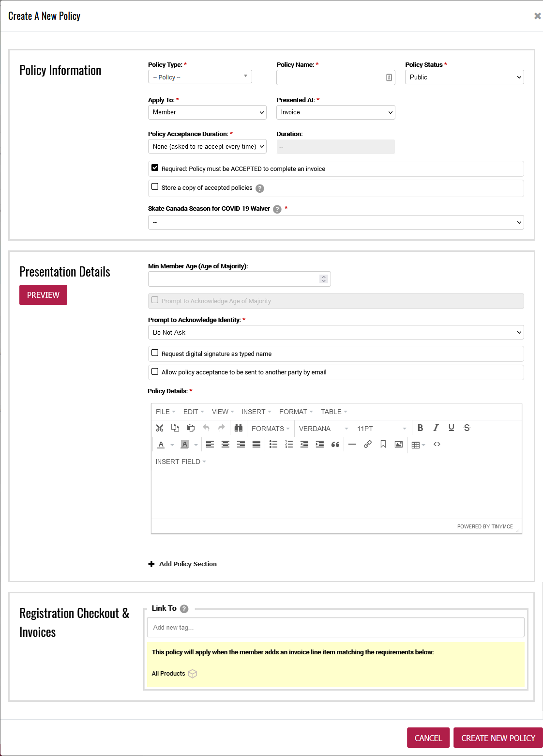The width and height of the screenshot is (543, 756).
Task: Open the INSERT FIELD menu
Action: 180,462
